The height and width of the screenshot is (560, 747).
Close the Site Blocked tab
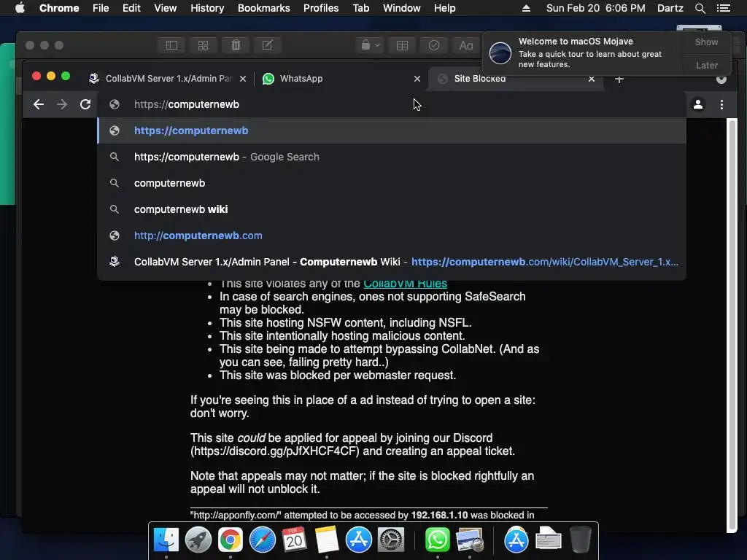(592, 79)
